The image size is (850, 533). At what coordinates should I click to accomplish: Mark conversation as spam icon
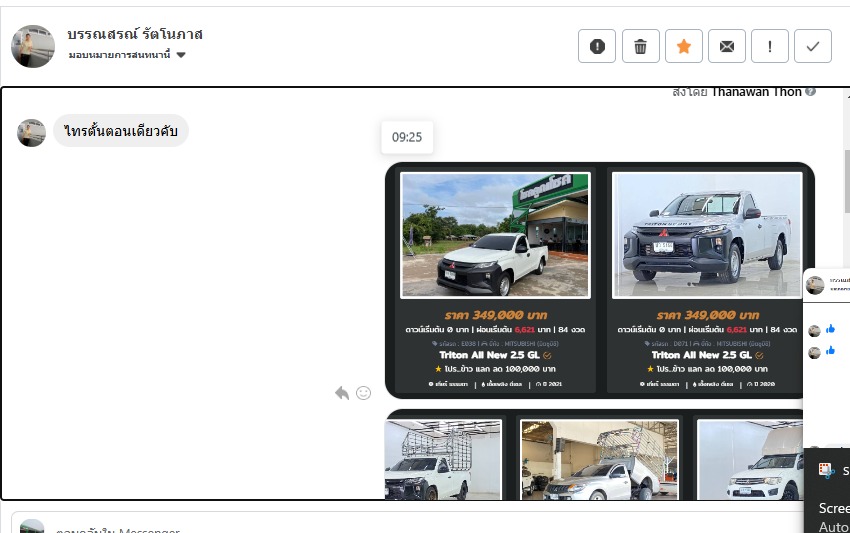597,46
